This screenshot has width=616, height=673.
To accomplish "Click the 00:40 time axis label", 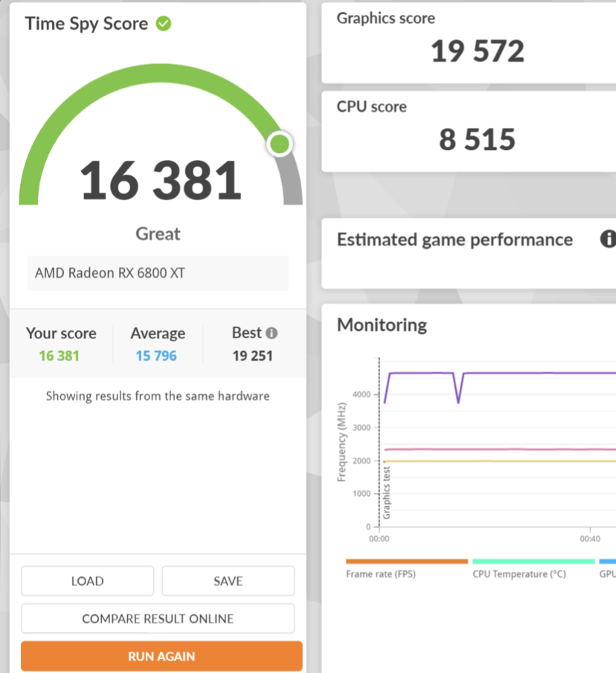I will (x=590, y=538).
